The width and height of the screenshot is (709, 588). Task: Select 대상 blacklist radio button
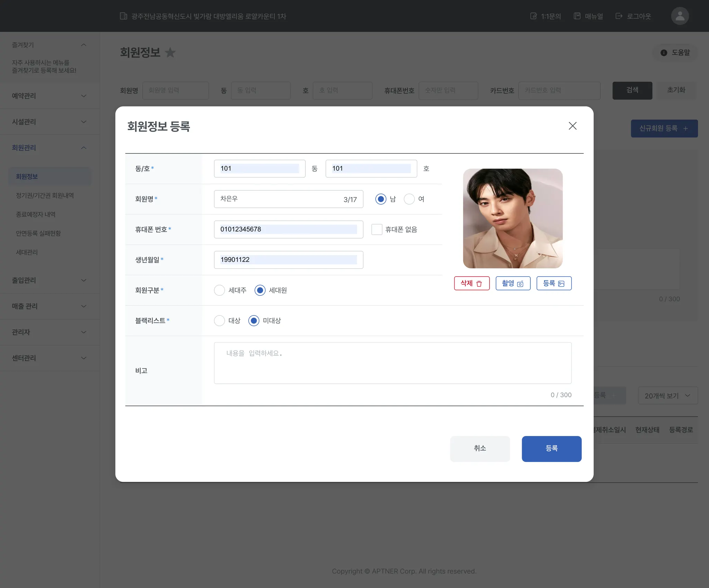[x=219, y=321]
